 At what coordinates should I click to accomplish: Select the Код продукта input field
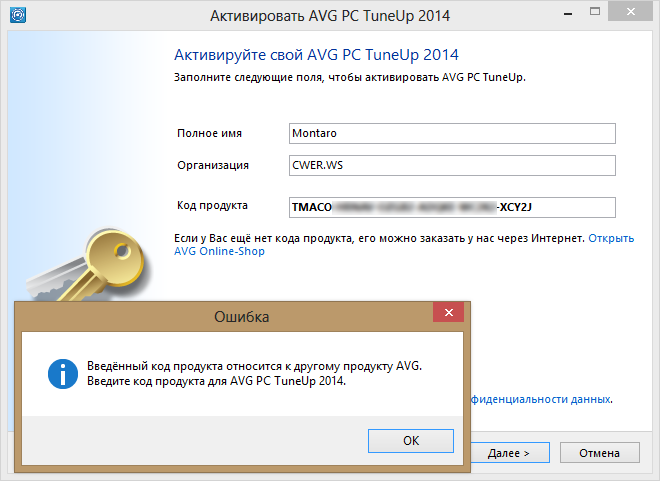coord(450,207)
